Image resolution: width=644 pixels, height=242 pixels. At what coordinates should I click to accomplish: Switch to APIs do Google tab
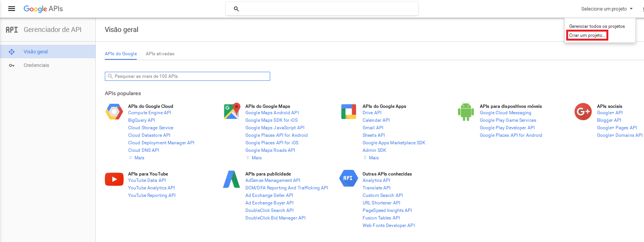tap(121, 54)
